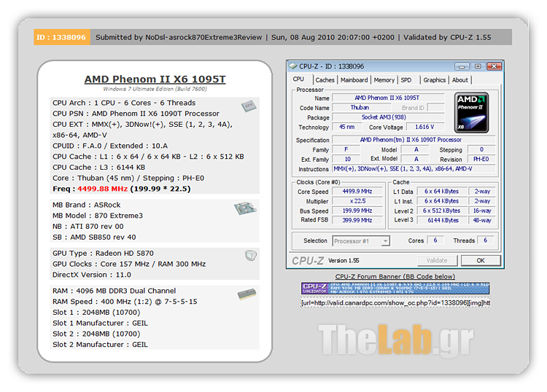Screen dimensions: 547x392
Task: Minimize the CPU-Z window
Action: pos(462,66)
